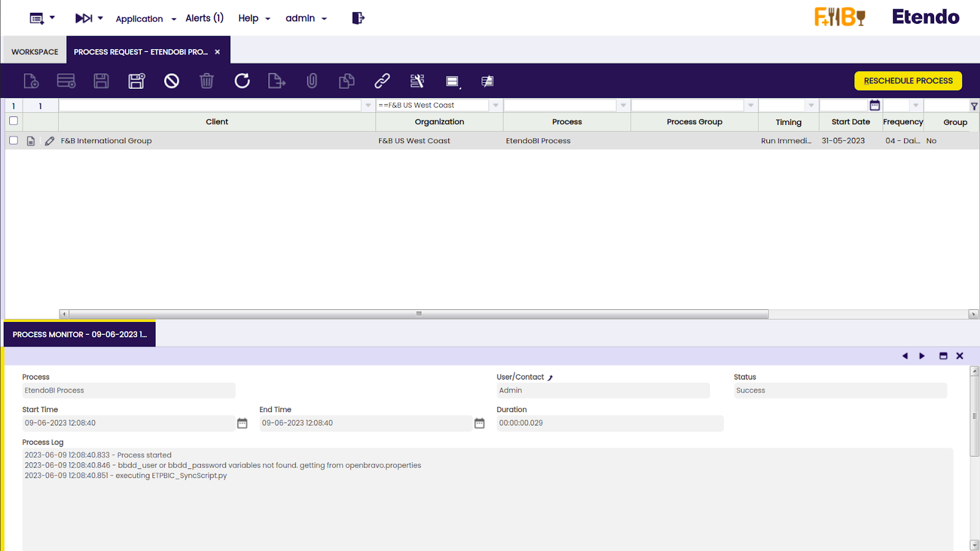
Task: Close the Process Monitor form with X
Action: point(960,356)
